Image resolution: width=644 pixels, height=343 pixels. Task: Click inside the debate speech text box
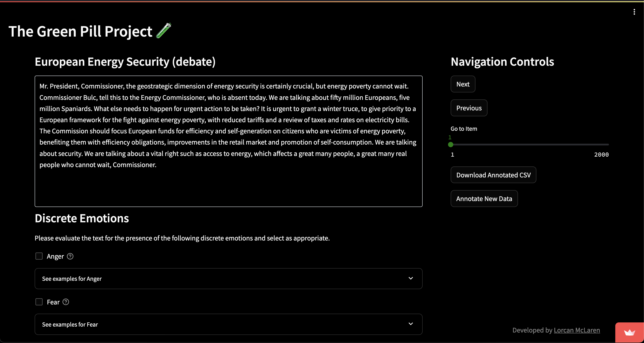(228, 141)
